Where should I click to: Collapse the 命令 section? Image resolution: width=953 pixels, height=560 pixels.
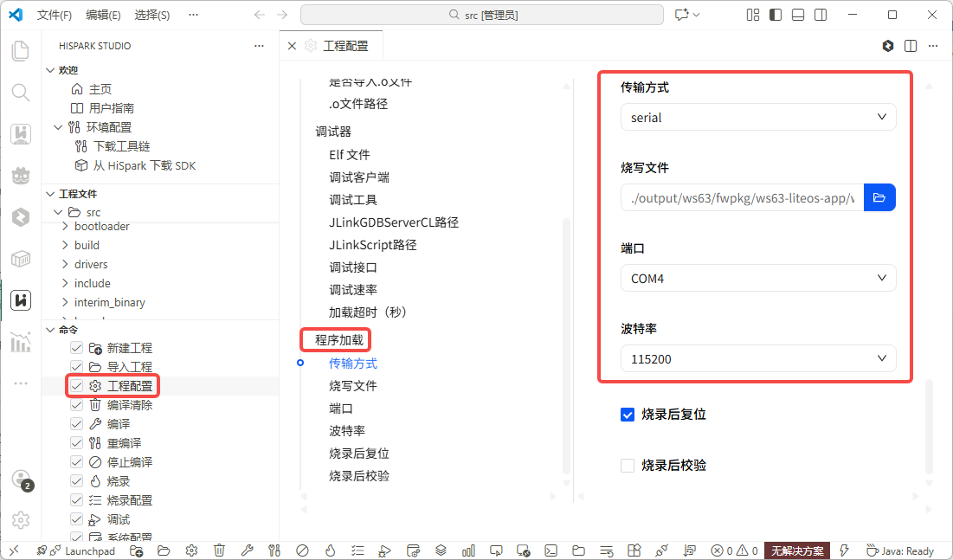click(x=50, y=330)
